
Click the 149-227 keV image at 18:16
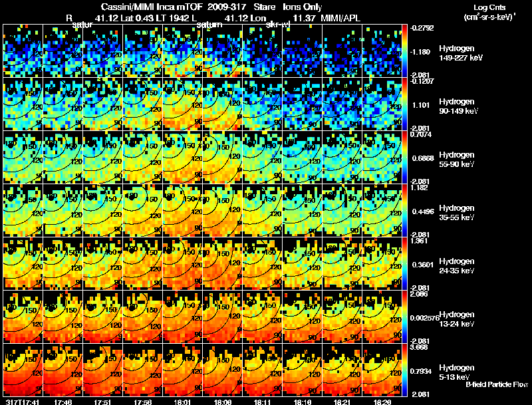(x=303, y=51)
